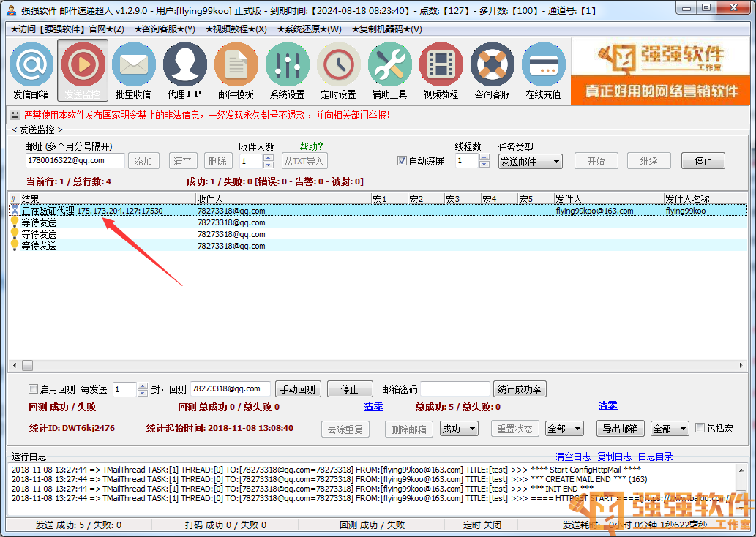This screenshot has height=537, width=756.
Task: Open the green 帮助? help link
Action: coord(311,146)
